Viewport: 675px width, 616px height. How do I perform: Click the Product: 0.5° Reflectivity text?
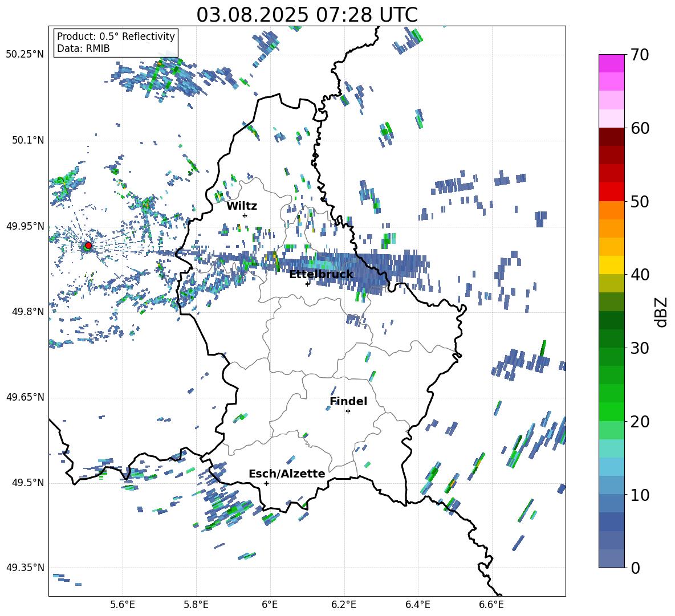tap(116, 36)
